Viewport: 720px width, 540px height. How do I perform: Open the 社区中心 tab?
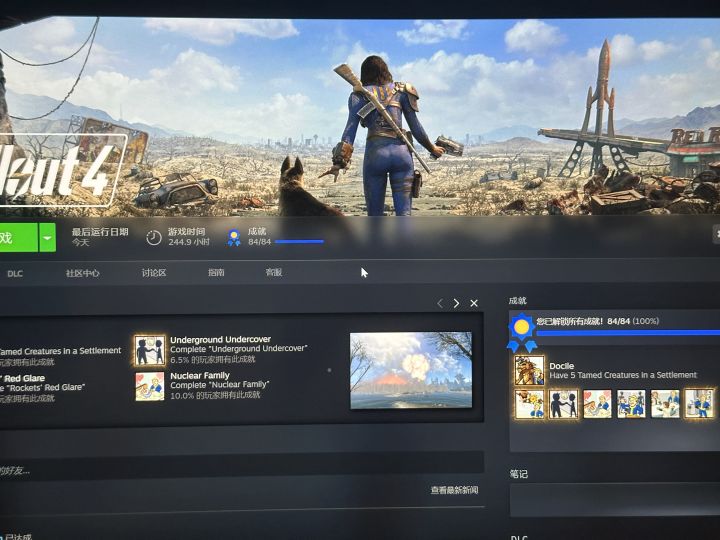click(x=83, y=273)
